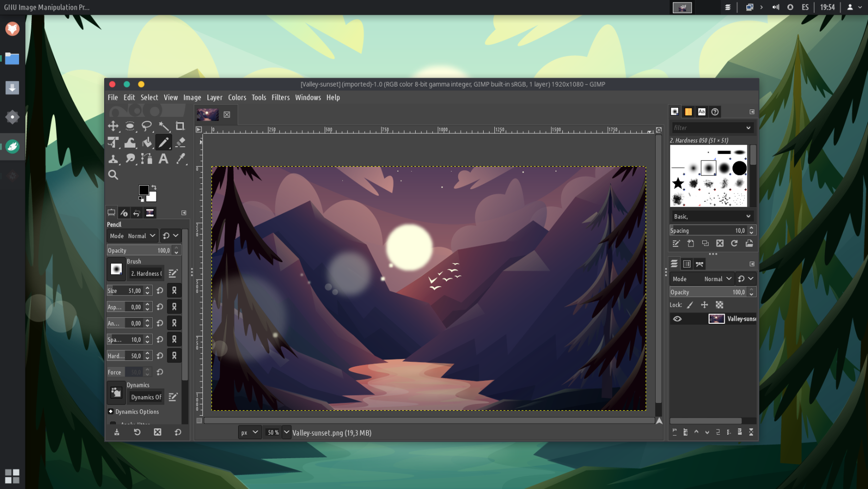
Task: Open the Pencil Mode Normal dropdown
Action: pos(133,236)
